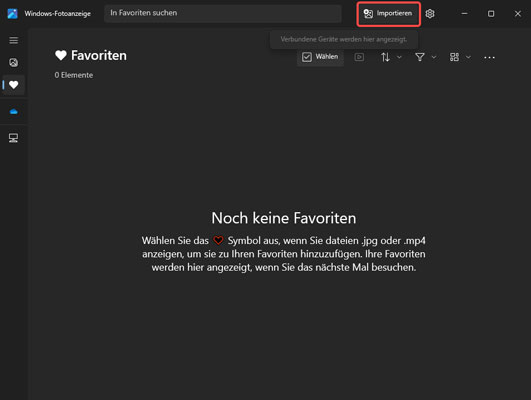Click the Importieren button
531x400 pixels.
pos(388,14)
